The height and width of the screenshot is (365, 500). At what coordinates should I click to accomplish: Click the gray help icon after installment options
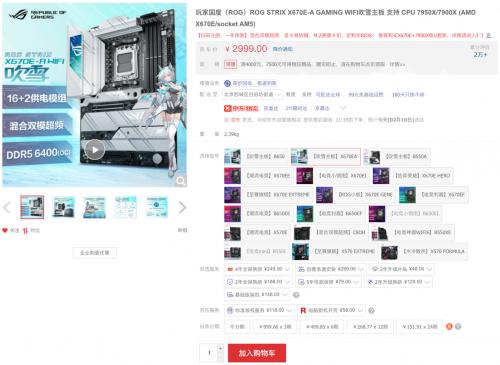[x=458, y=326]
